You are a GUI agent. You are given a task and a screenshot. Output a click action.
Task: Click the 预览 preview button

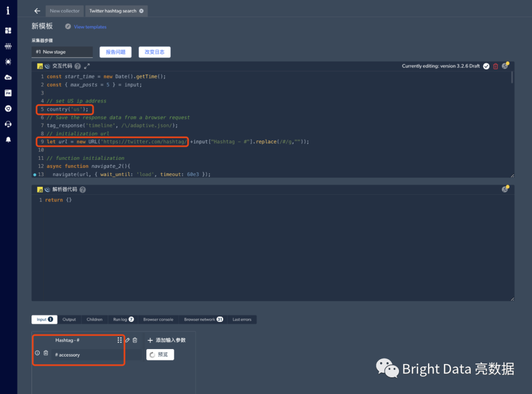tap(160, 355)
